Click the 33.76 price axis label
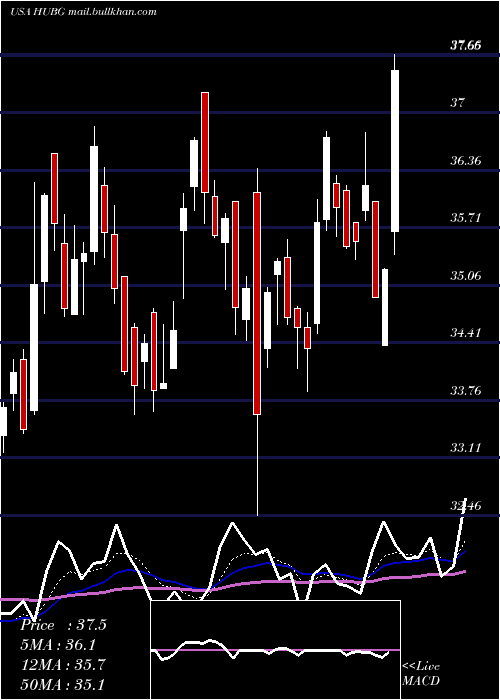 pos(466,391)
